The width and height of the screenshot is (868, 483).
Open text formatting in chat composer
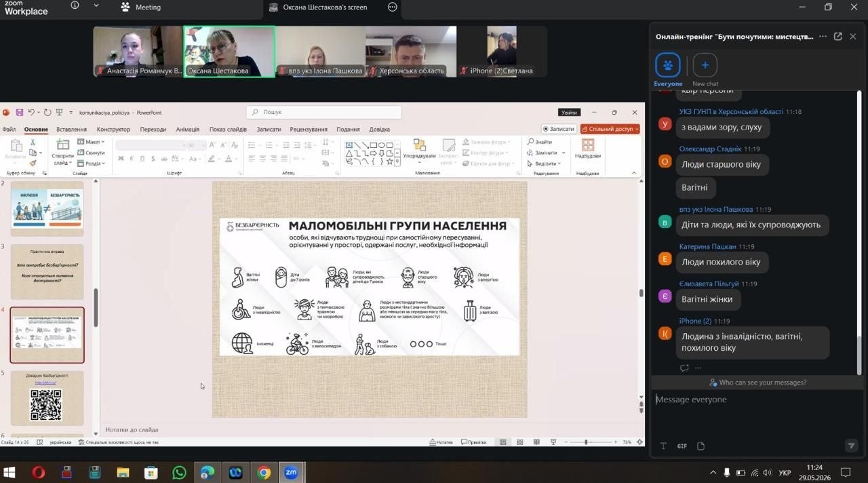tap(663, 446)
